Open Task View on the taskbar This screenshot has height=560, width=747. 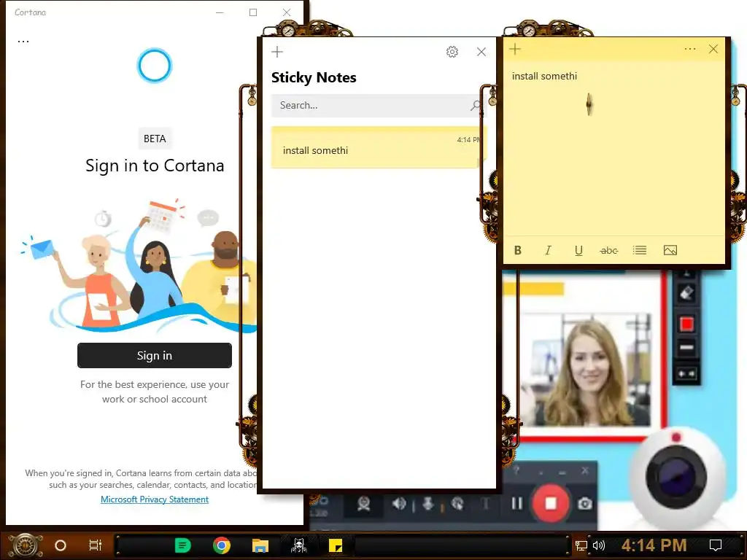(96, 545)
